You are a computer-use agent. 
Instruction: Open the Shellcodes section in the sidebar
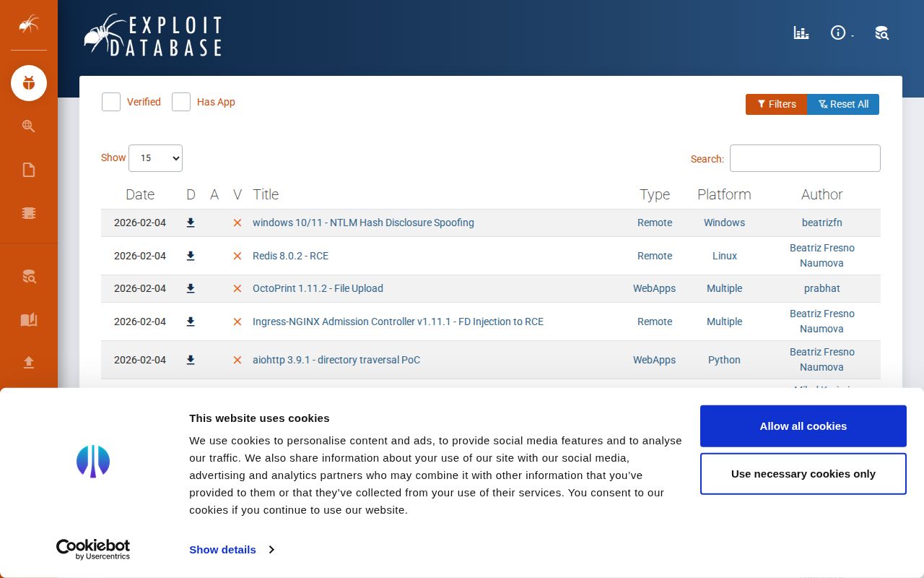[29, 213]
